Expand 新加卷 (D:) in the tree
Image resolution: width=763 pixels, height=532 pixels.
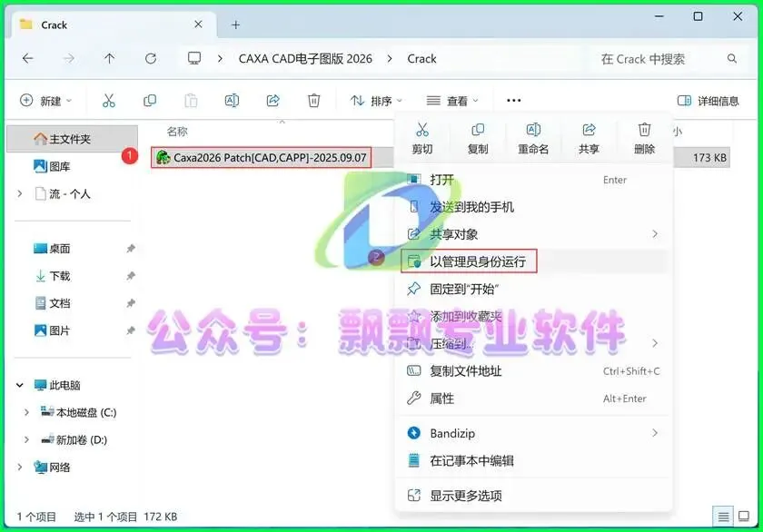(26, 439)
